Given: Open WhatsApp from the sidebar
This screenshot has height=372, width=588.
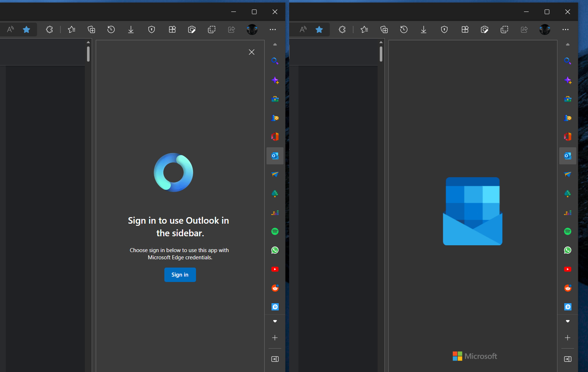Looking at the screenshot, I should (275, 250).
